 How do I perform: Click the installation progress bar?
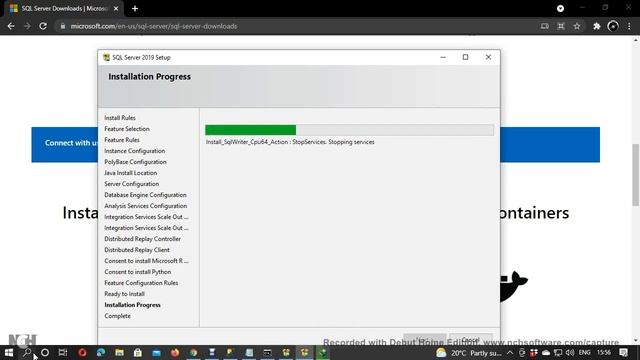coord(349,130)
